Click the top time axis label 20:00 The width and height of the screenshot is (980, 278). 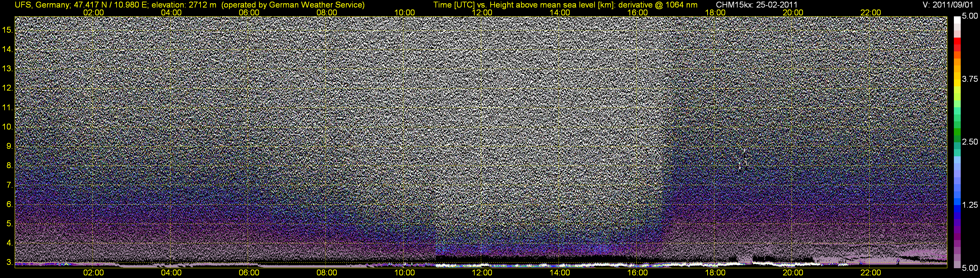click(793, 12)
